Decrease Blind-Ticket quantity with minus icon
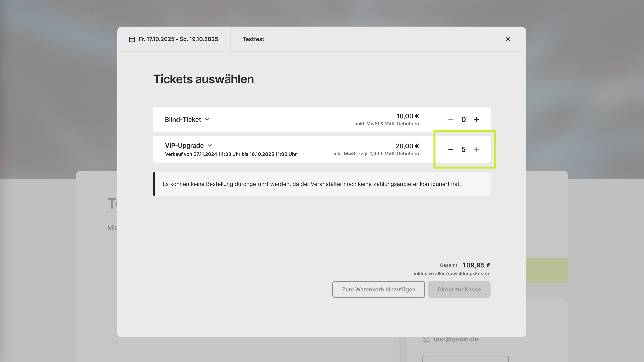This screenshot has height=362, width=644. [451, 119]
